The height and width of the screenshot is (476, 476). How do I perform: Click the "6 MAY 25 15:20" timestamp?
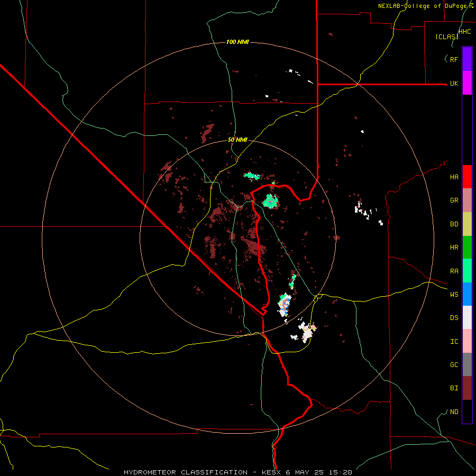(x=318, y=472)
